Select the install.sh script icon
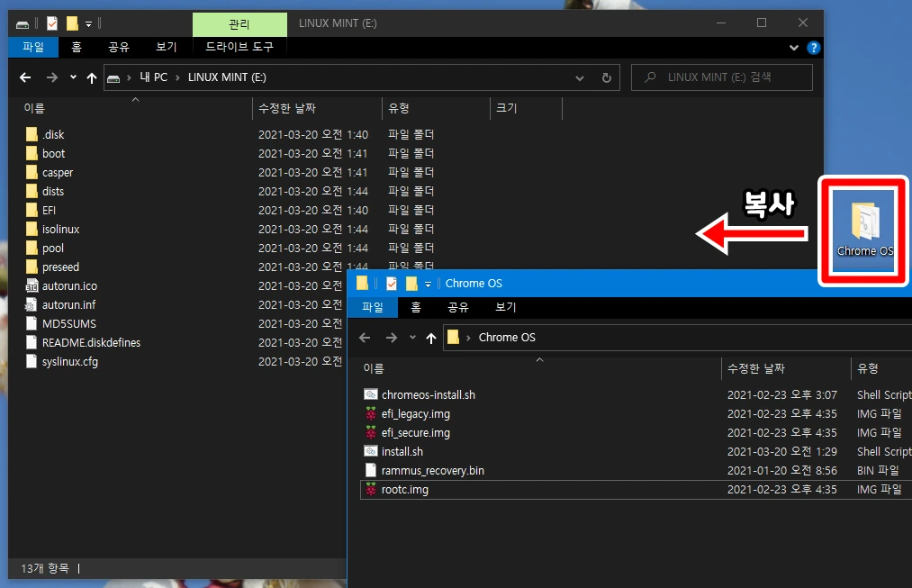This screenshot has height=588, width=912. tap(371, 451)
